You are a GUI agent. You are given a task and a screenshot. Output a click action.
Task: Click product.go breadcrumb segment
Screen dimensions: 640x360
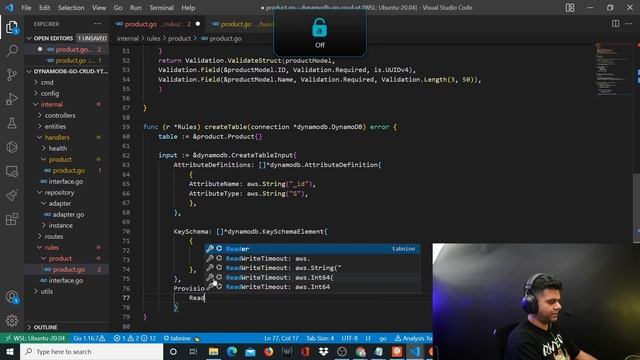[225, 38]
